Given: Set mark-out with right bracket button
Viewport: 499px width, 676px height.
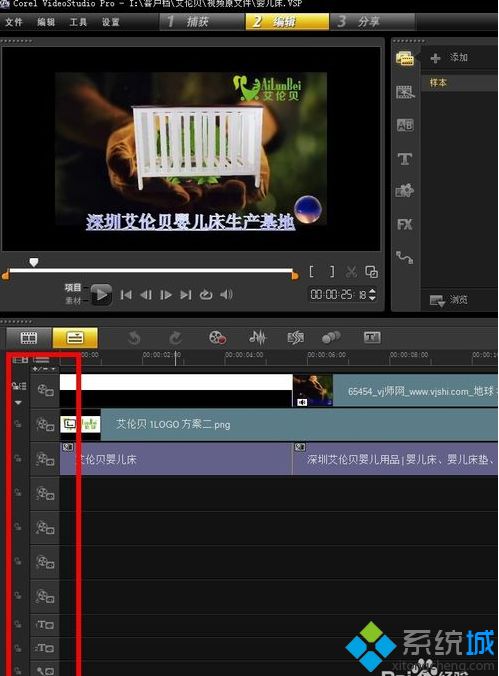Looking at the screenshot, I should [332, 272].
